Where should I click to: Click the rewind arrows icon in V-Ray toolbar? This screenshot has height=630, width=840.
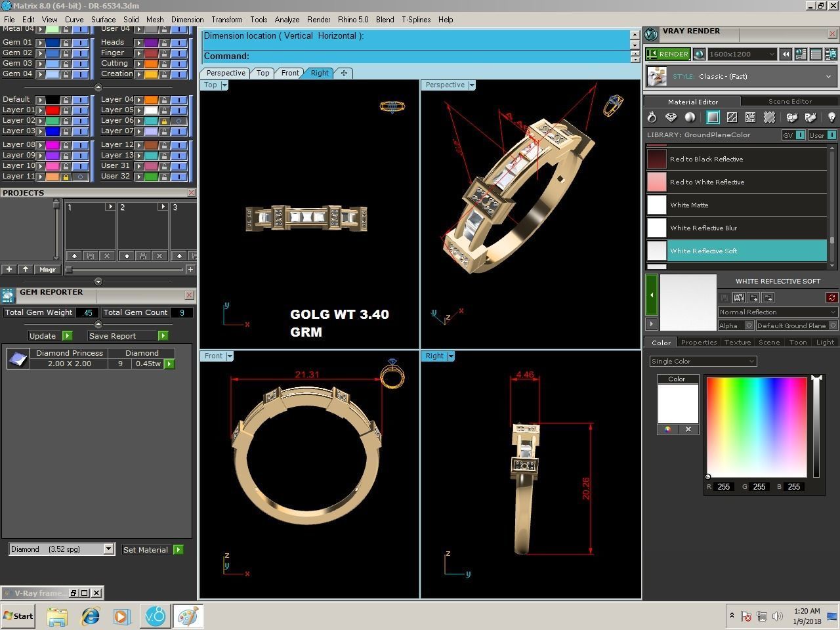[786, 54]
